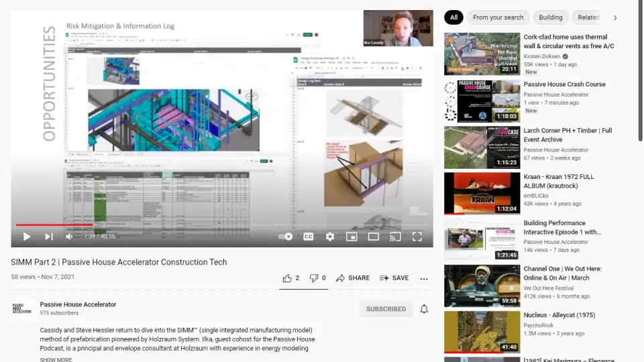644x362 pixels.
Task: Select the Building filter chip
Action: click(550, 17)
